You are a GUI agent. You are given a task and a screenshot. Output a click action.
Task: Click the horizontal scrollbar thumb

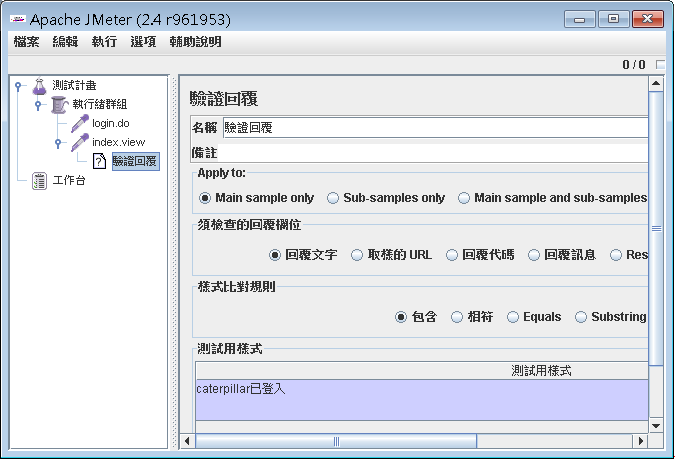point(336,441)
